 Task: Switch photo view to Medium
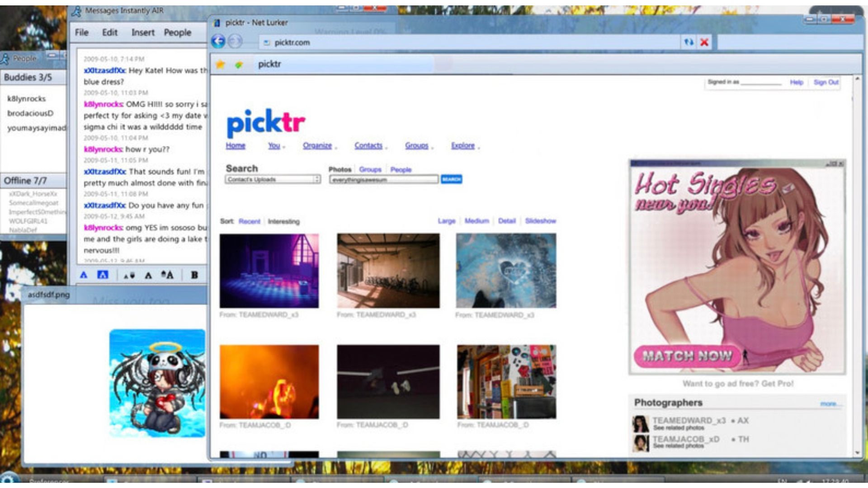(x=477, y=221)
